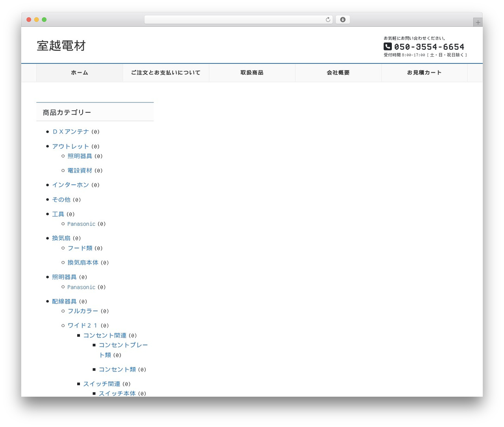Open the Panasonic link under 工具
The width and height of the screenshot is (504, 427).
coord(81,224)
